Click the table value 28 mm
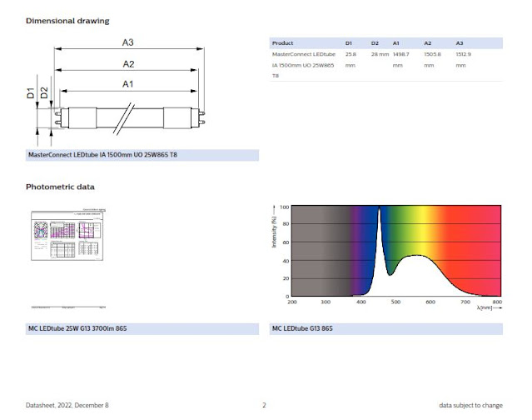 (x=380, y=54)
